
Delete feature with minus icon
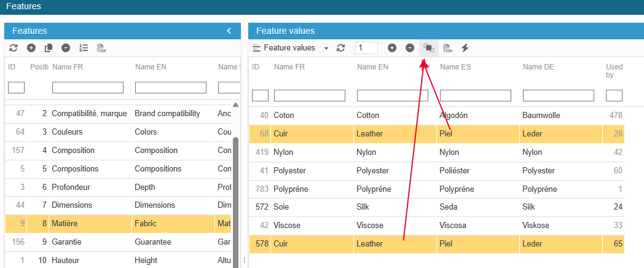66,48
